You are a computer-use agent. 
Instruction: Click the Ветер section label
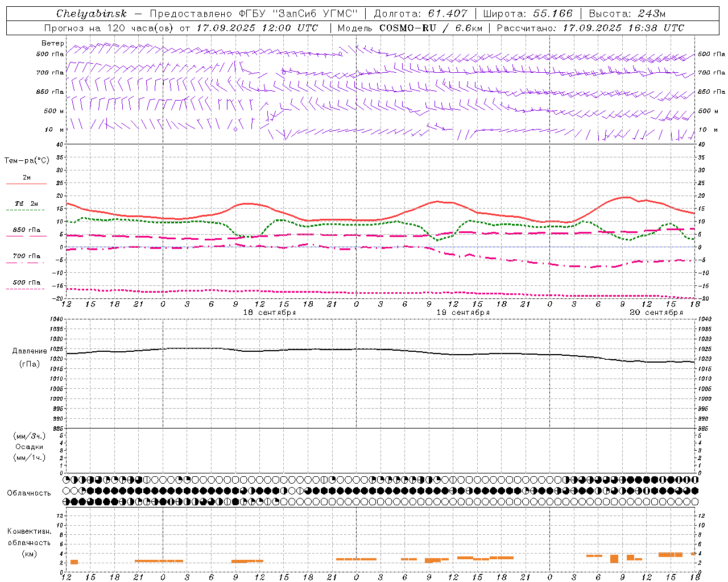52,43
